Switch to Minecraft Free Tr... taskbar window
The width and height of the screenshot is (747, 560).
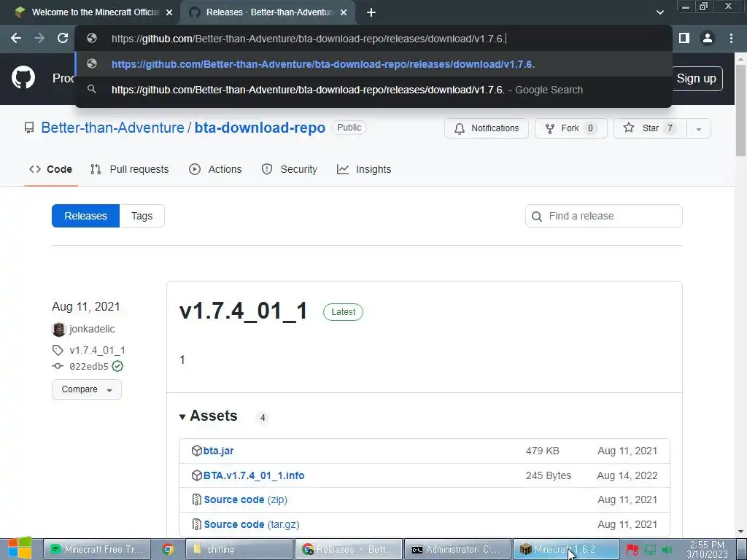click(97, 549)
